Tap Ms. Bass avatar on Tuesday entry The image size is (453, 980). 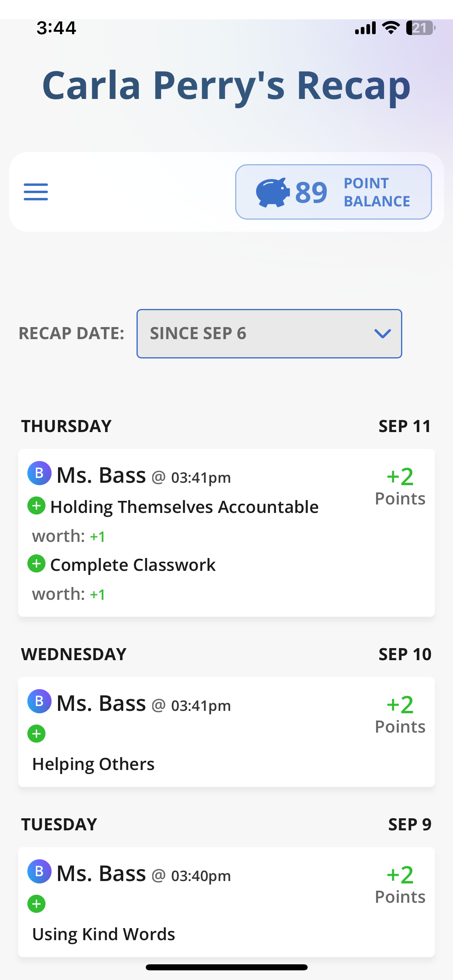tap(39, 871)
